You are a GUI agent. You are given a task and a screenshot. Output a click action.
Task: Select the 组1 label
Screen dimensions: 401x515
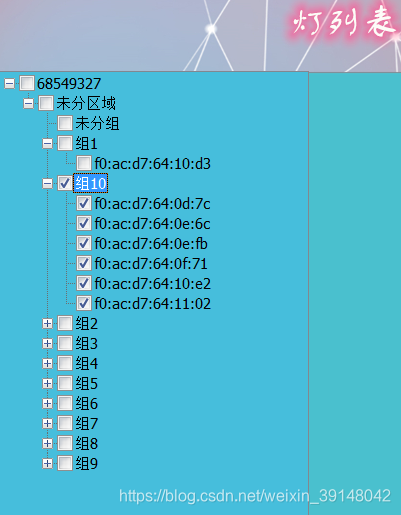coord(86,144)
